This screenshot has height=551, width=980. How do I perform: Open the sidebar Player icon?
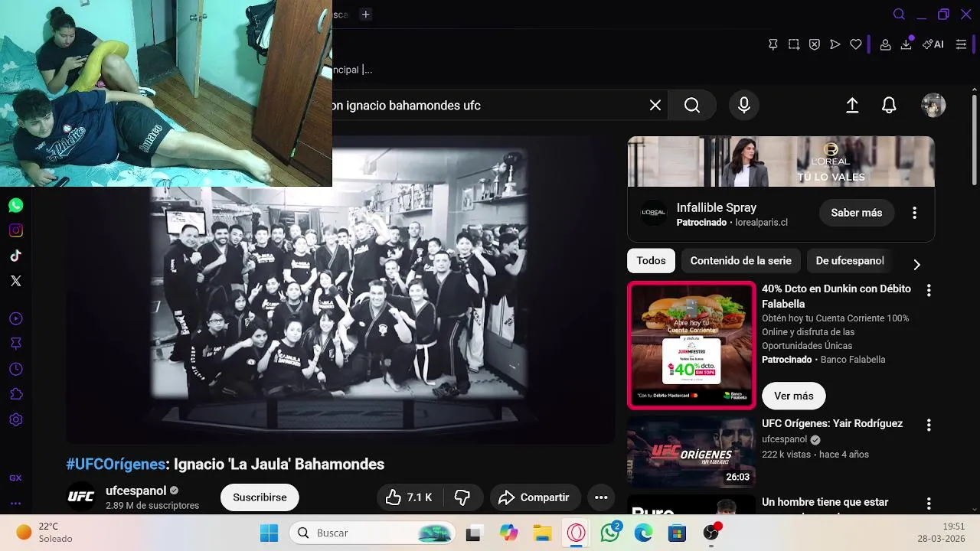(x=16, y=318)
